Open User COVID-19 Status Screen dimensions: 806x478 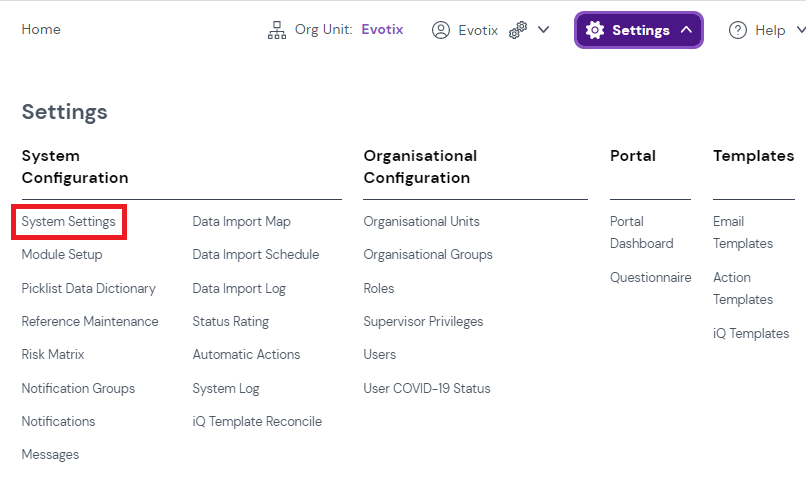tap(427, 388)
